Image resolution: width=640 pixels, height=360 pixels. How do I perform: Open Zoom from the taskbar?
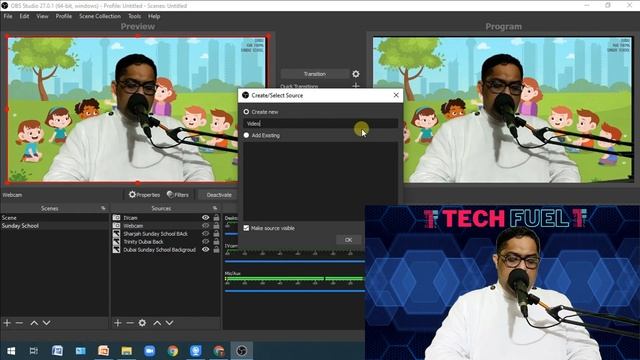click(149, 351)
